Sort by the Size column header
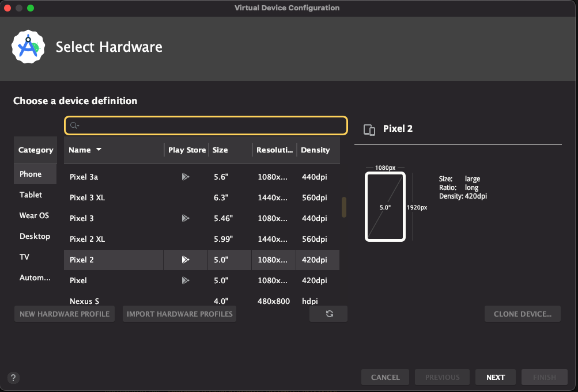 tap(231, 150)
